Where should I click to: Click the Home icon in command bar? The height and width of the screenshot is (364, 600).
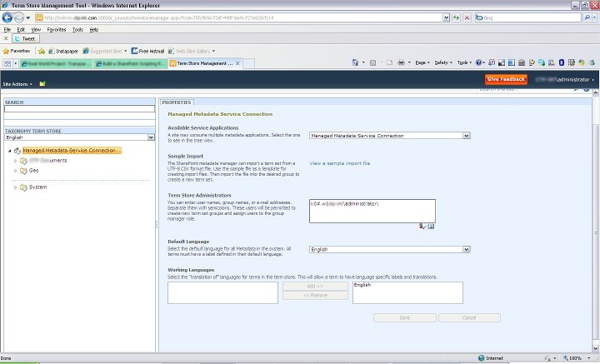355,62
